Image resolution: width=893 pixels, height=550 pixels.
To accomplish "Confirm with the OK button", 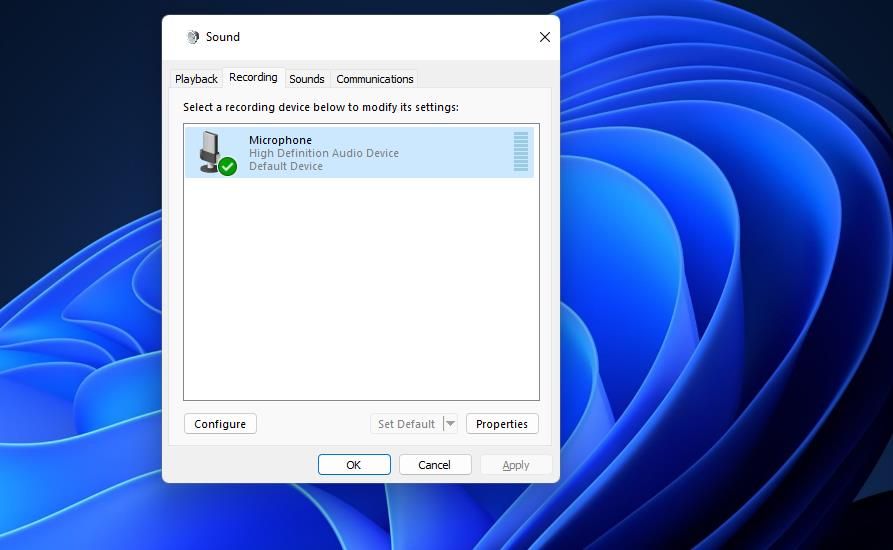I will coord(354,465).
